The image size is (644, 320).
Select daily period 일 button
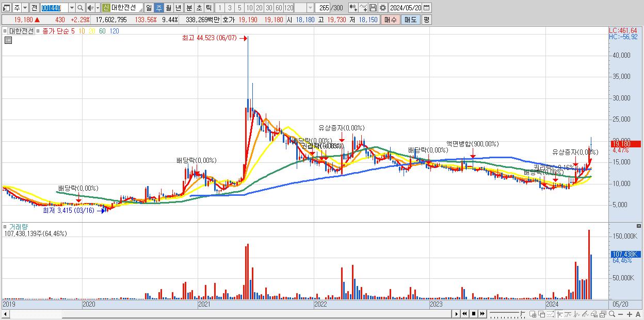pyautogui.click(x=149, y=8)
